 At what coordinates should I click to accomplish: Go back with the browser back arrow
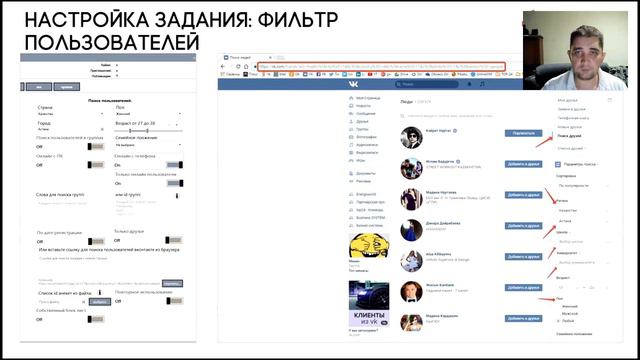click(x=223, y=67)
